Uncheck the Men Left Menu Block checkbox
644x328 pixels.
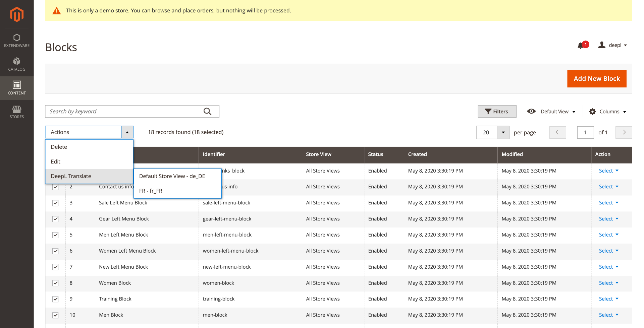click(x=55, y=235)
